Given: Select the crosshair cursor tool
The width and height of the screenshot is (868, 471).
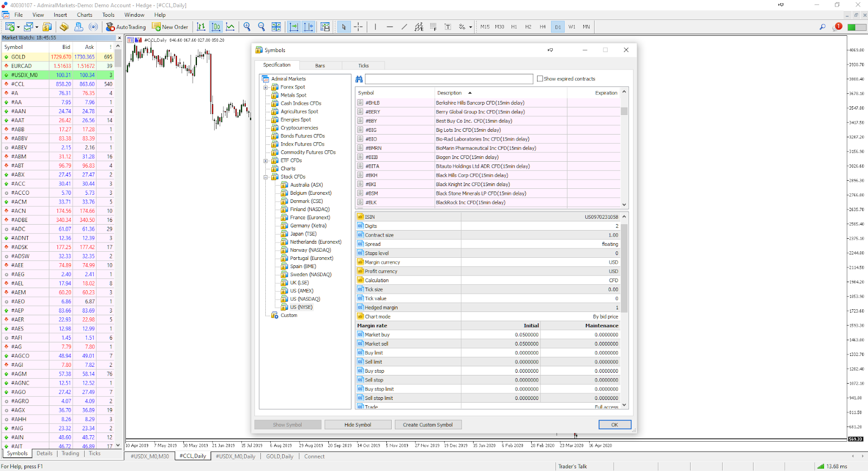Looking at the screenshot, I should click(x=358, y=27).
